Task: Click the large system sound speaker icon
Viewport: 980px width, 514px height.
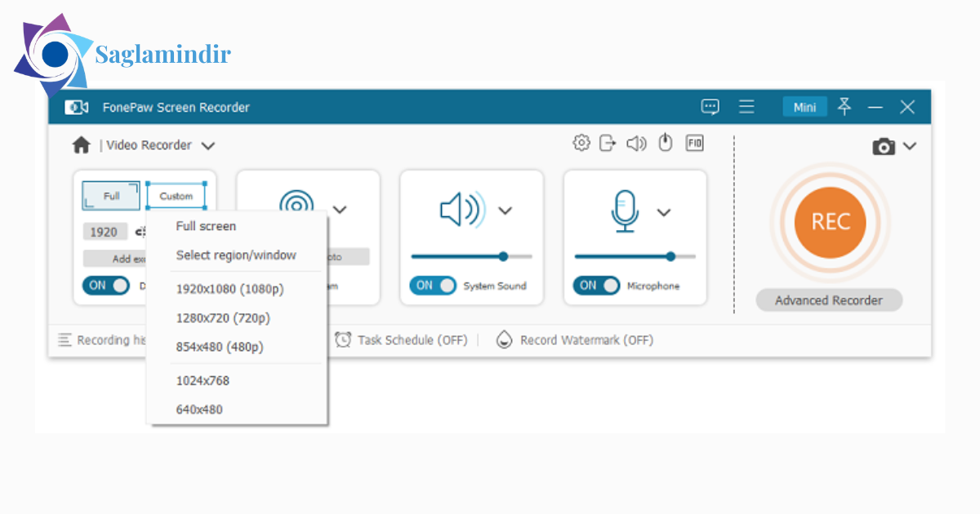Action: (x=462, y=210)
